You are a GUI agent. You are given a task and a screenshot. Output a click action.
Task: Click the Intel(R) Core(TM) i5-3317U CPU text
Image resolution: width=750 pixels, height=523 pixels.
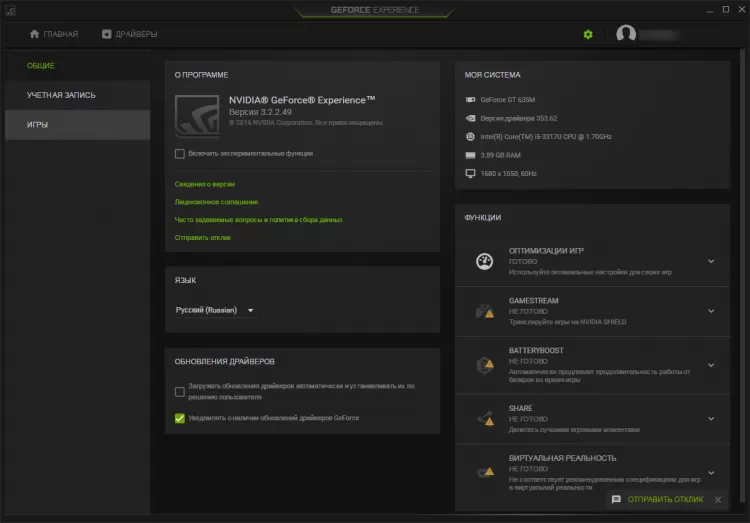pos(546,136)
